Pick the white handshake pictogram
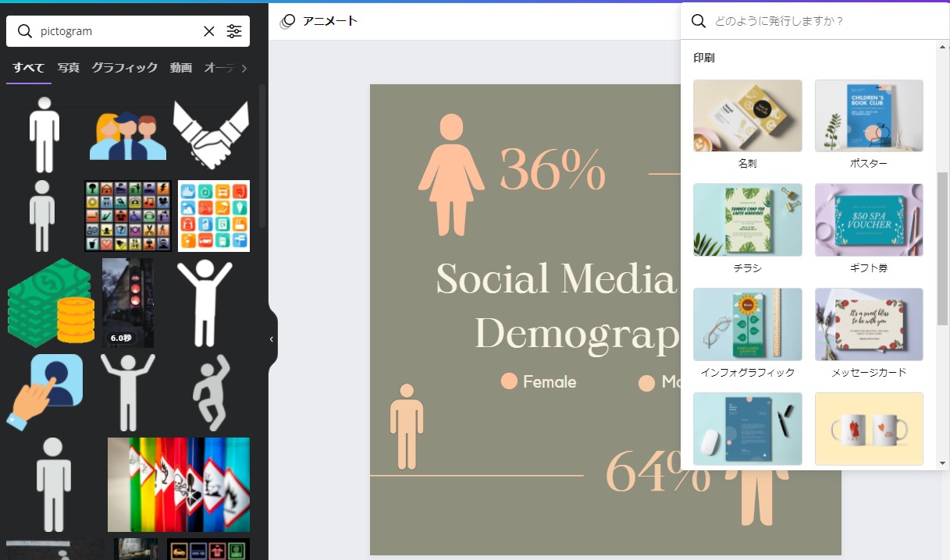 (x=211, y=135)
